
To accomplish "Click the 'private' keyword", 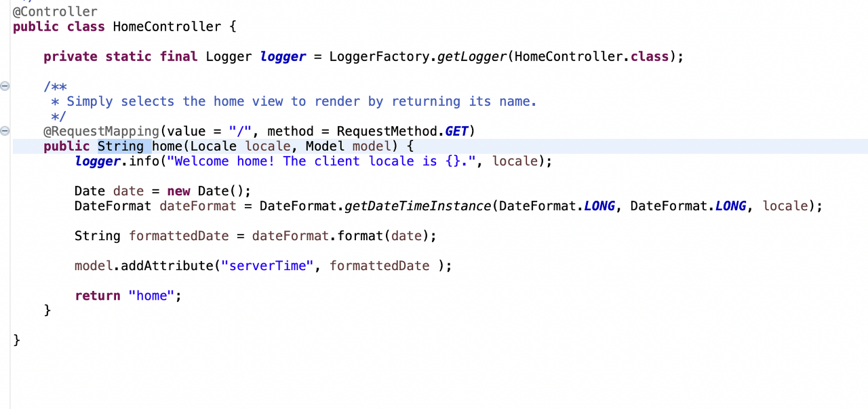I will tap(71, 56).
